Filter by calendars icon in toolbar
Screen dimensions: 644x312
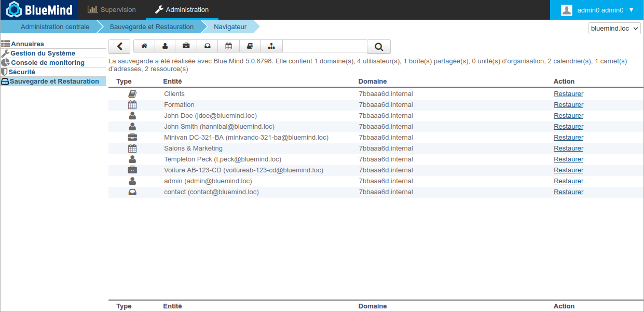pyautogui.click(x=228, y=46)
